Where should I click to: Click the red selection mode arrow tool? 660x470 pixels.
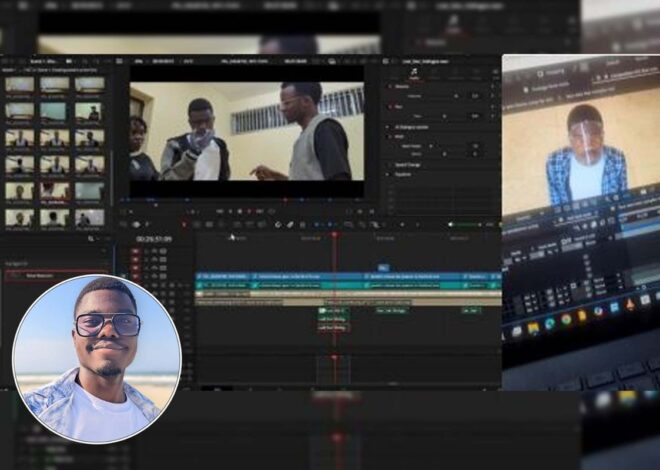184,225
